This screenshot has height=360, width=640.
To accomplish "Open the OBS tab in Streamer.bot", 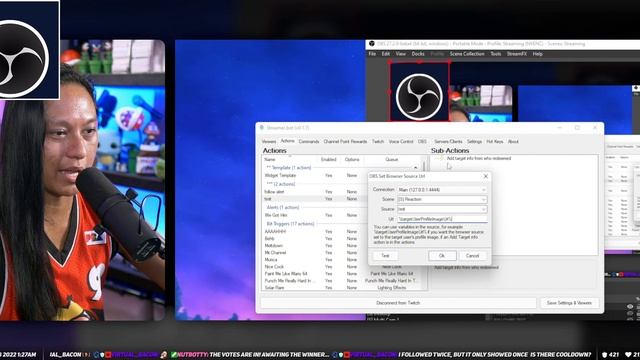I will [x=422, y=141].
